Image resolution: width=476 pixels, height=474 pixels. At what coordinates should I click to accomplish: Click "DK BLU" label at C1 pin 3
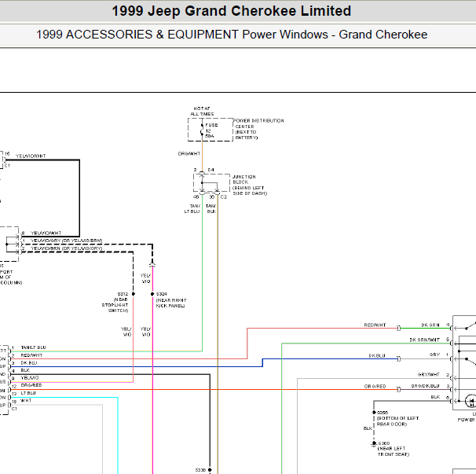[29, 363]
